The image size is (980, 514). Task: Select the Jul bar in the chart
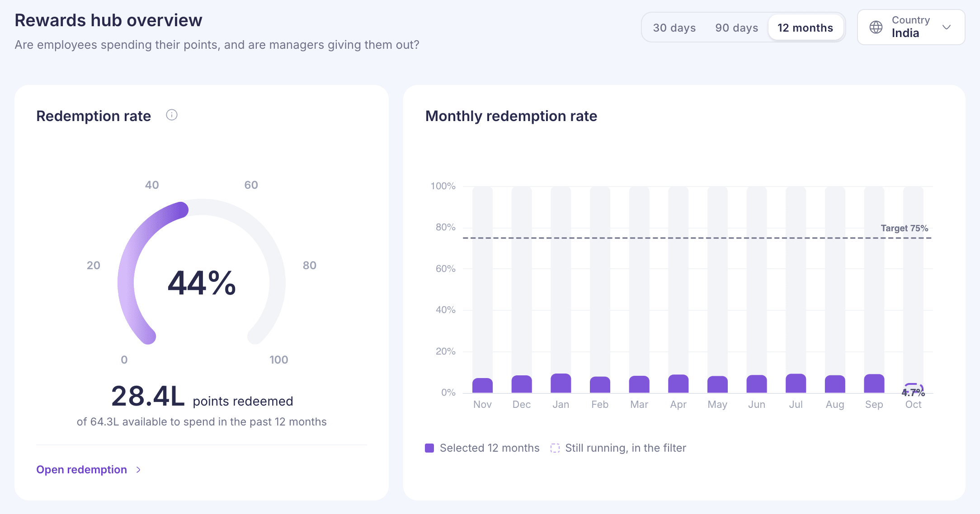[x=796, y=383]
